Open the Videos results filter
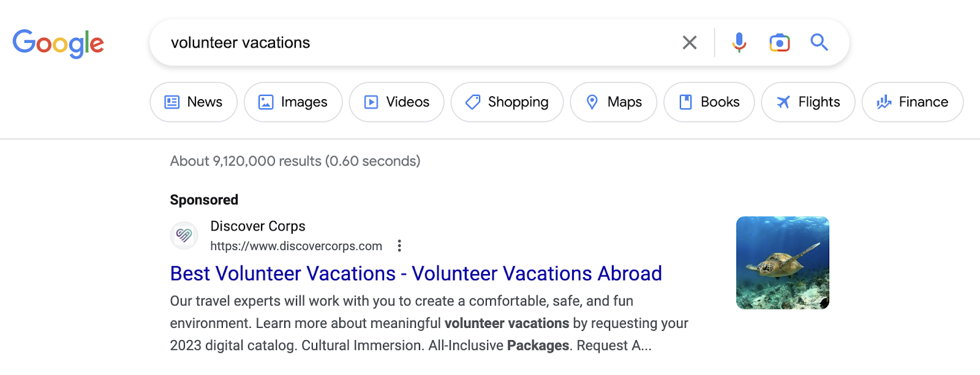 [x=397, y=102]
